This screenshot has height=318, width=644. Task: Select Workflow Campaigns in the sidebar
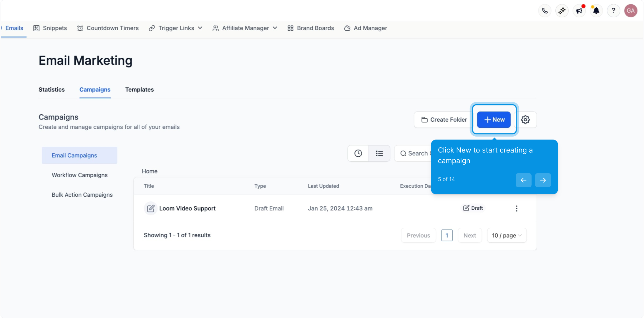tap(79, 175)
